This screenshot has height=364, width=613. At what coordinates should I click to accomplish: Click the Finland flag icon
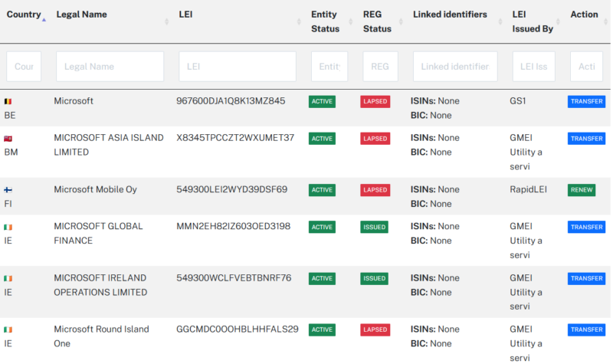pyautogui.click(x=8, y=190)
